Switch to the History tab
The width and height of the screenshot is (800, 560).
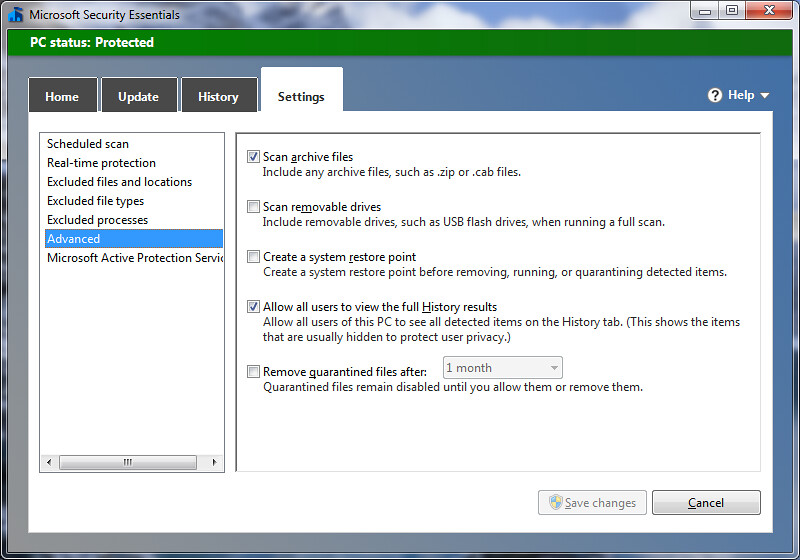(x=219, y=95)
